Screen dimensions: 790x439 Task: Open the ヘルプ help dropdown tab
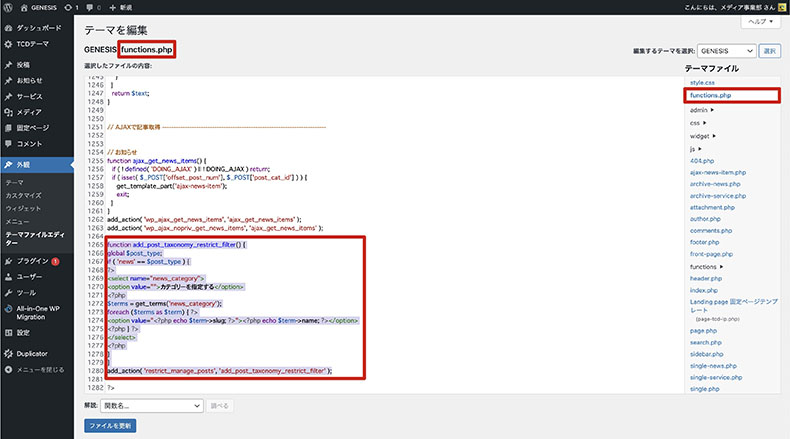760,22
